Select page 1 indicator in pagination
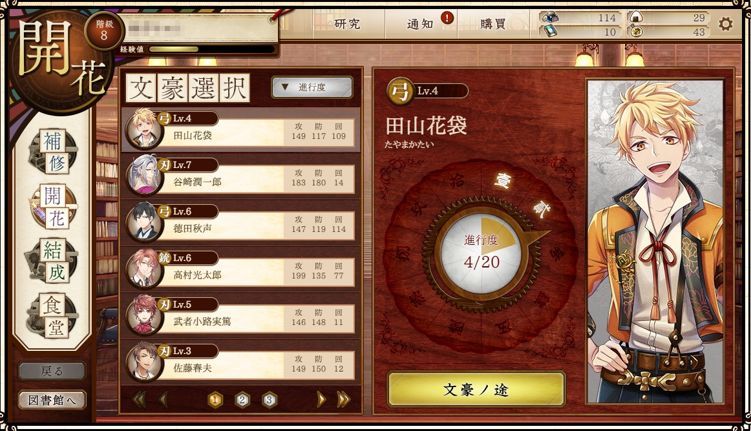751x431 pixels. pyautogui.click(x=216, y=399)
